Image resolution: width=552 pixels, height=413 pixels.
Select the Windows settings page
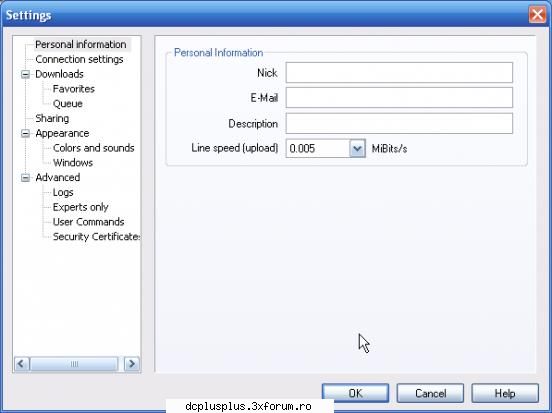pos(73,163)
